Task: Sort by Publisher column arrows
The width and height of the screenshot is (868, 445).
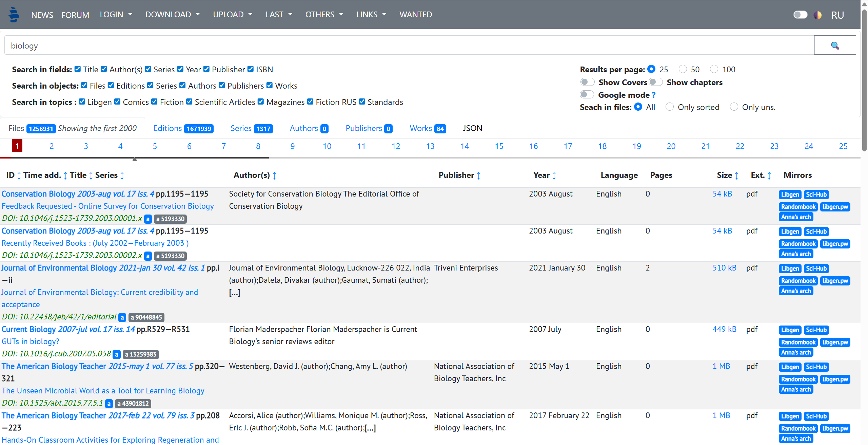Action: [x=478, y=175]
